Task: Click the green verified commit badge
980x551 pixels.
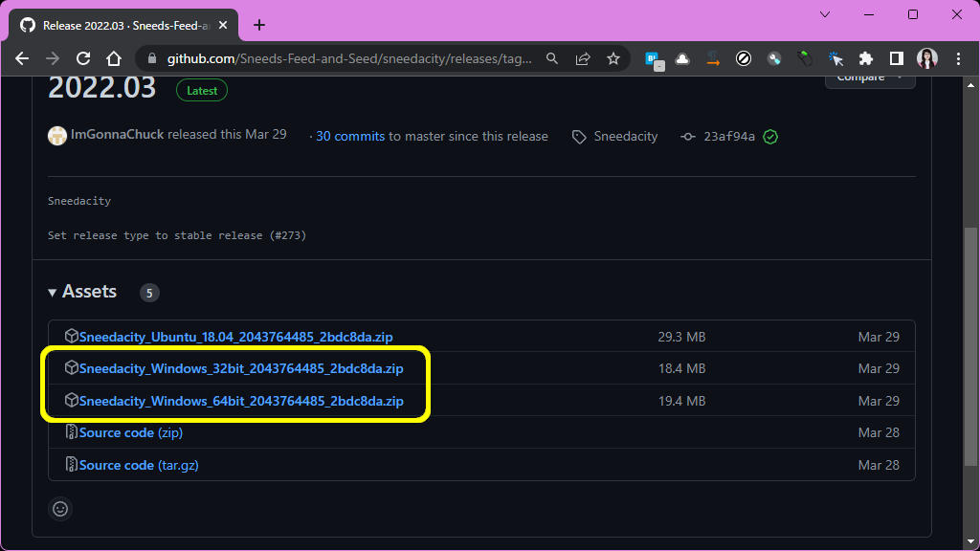Action: coord(770,137)
